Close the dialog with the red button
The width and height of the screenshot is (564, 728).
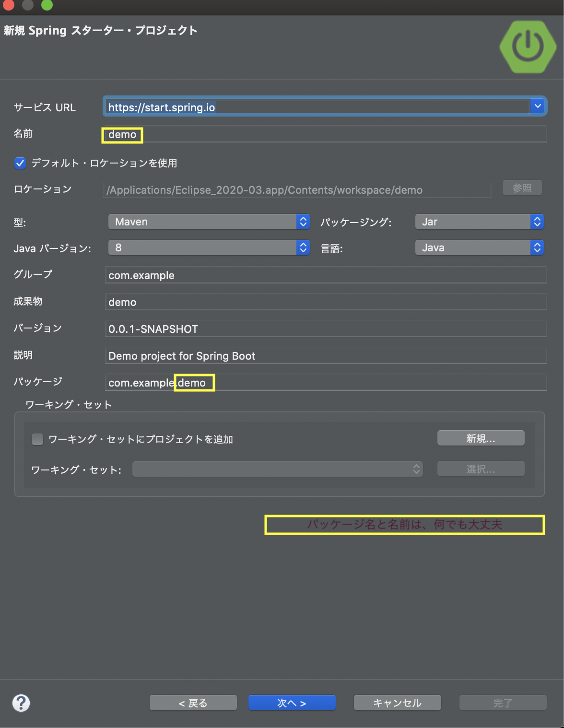click(8, 4)
